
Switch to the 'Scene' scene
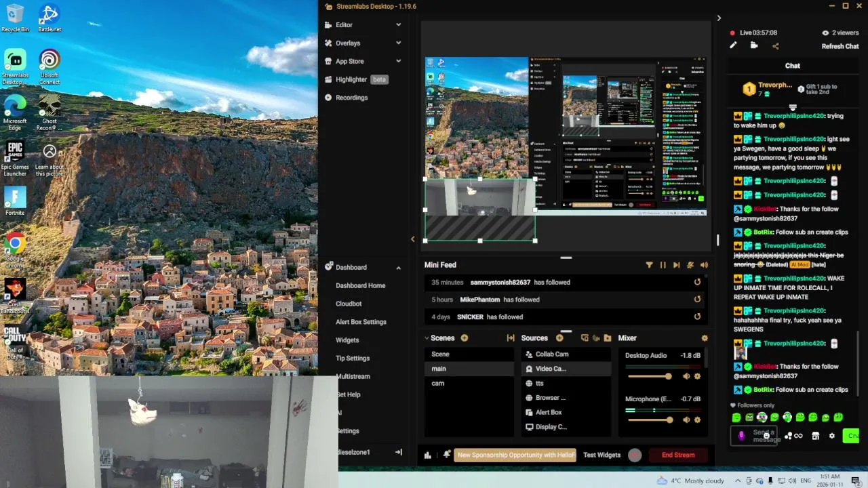pyautogui.click(x=469, y=354)
